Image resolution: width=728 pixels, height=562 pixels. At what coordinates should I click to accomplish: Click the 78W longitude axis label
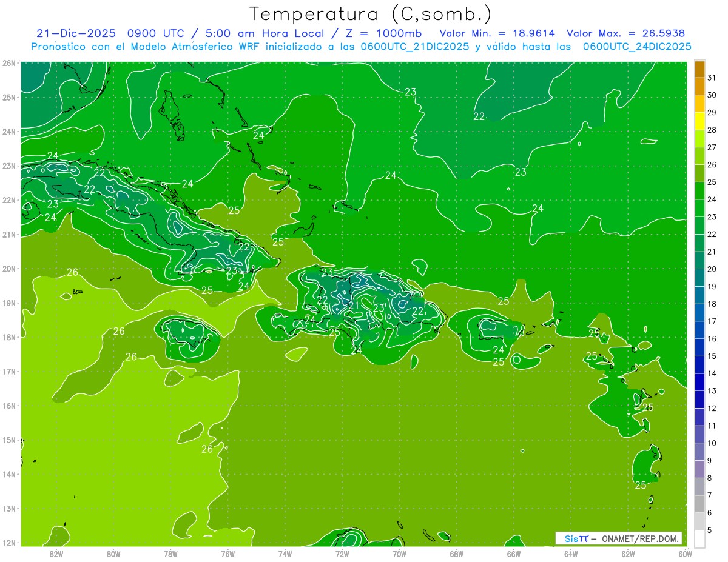click(x=170, y=553)
